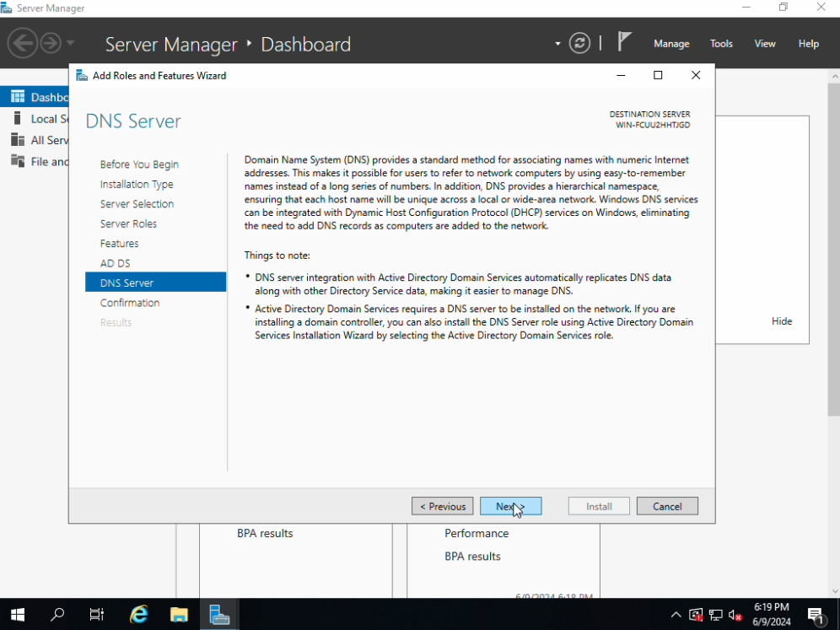Expand the navigation history dropdown arrow
Viewport: 840px width, 630px height.
(x=70, y=43)
